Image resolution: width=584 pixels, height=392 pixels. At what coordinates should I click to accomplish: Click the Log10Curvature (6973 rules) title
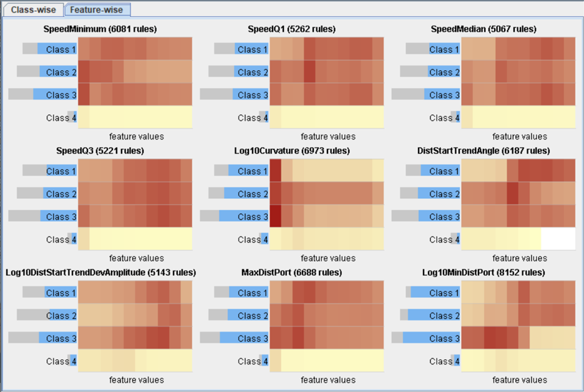291,151
